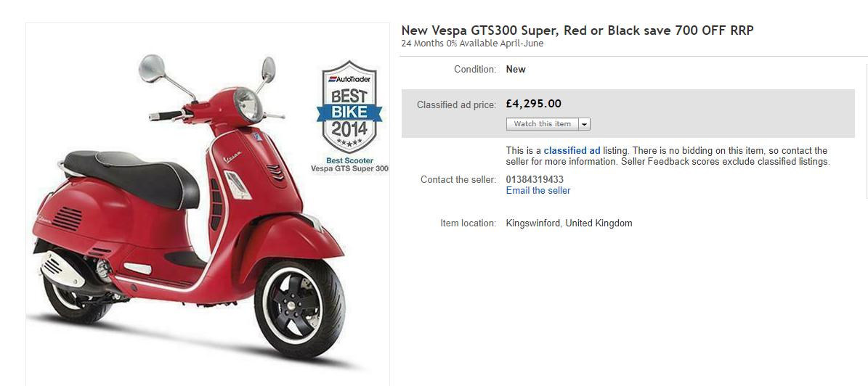Click the Kingswinford, United Kingdom location text
The width and height of the screenshot is (868, 386).
(569, 223)
